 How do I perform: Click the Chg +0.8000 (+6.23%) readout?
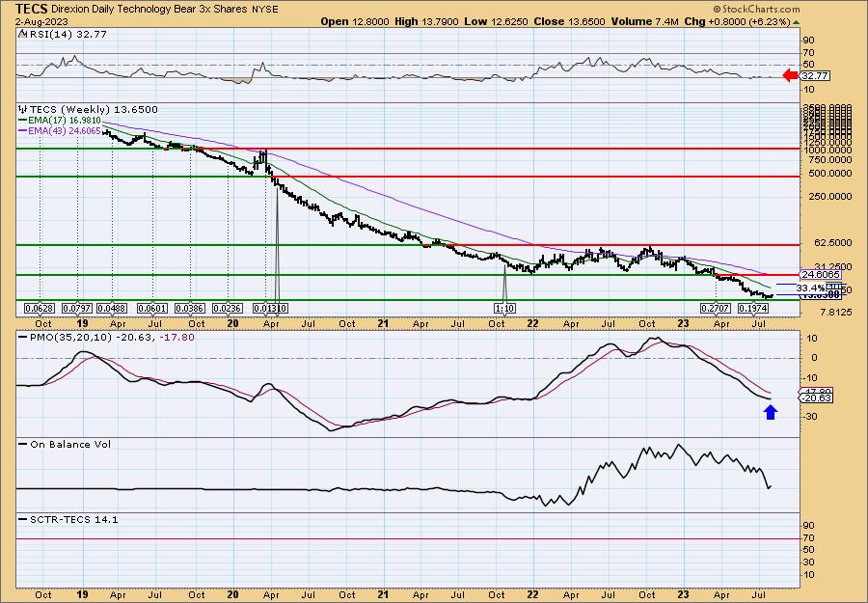click(x=737, y=21)
